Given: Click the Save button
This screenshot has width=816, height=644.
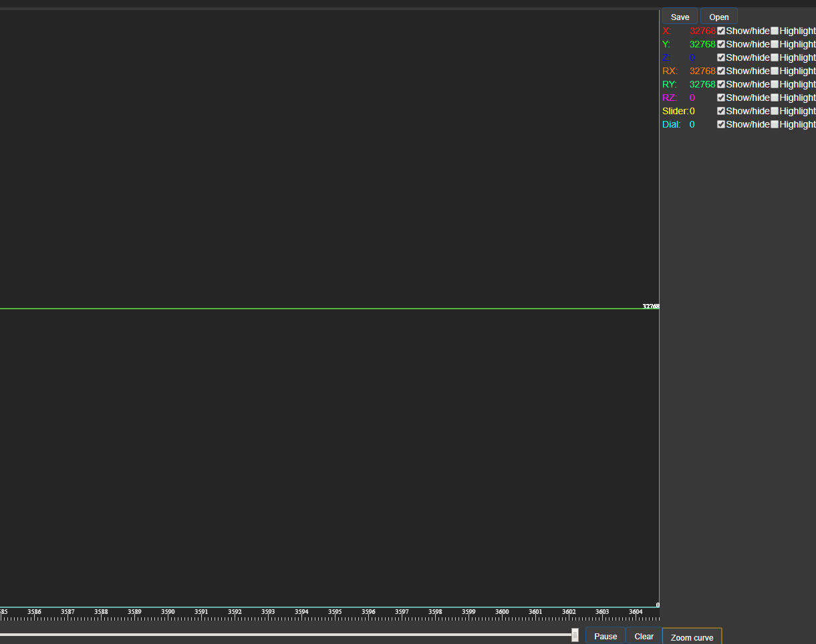Looking at the screenshot, I should pyautogui.click(x=680, y=17).
